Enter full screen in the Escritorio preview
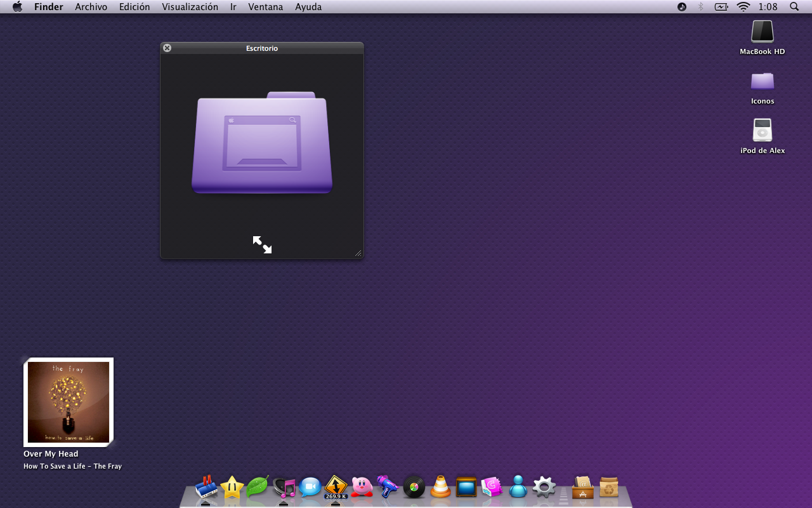This screenshot has width=812, height=508. click(x=262, y=244)
